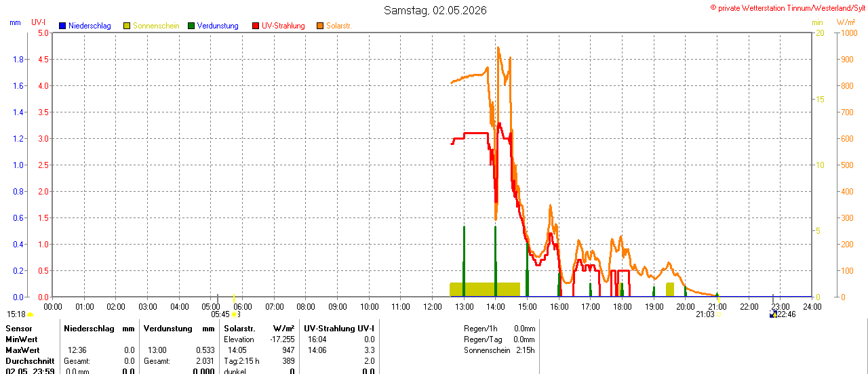Click the 06:00 time axis label

point(242,306)
